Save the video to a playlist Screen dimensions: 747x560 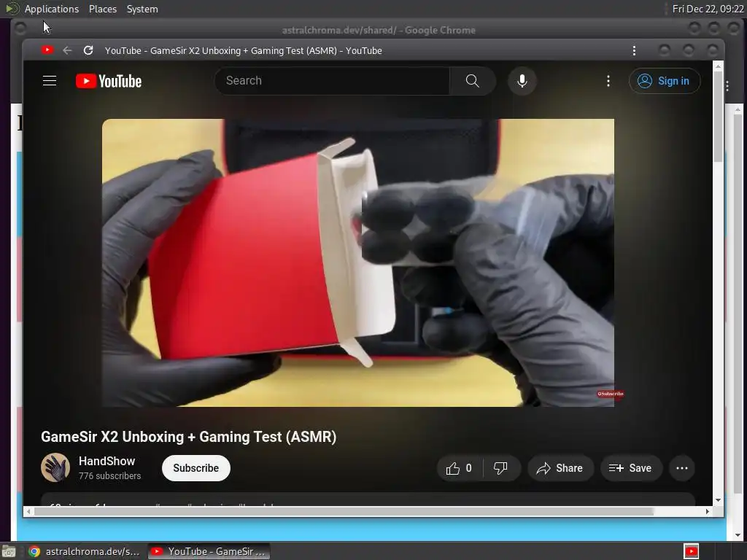tap(630, 468)
